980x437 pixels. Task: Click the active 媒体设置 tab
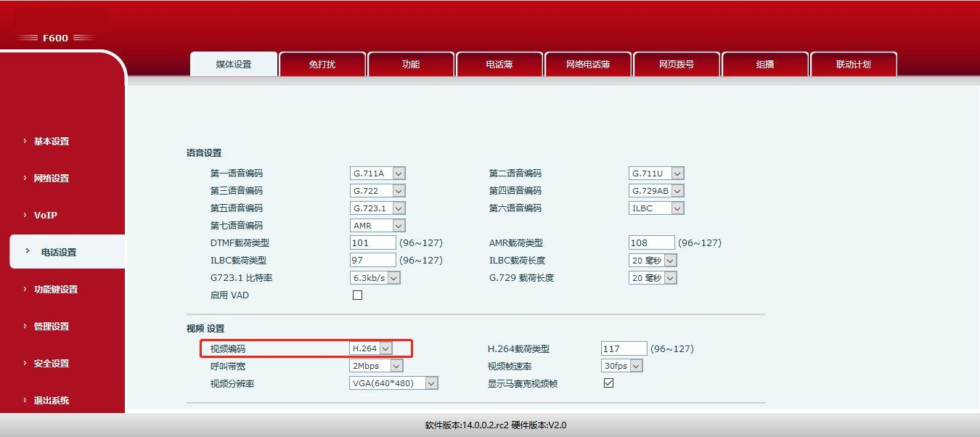[x=233, y=64]
